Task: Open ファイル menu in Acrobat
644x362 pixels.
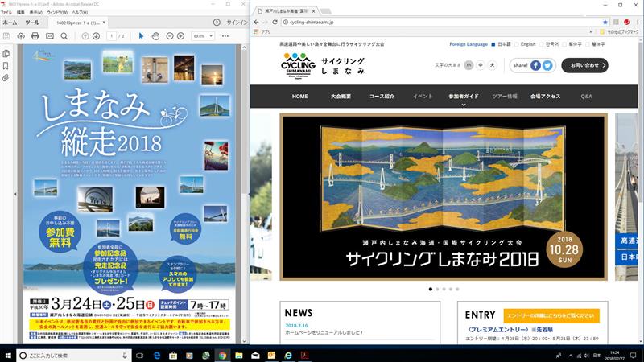Action: pos(6,13)
